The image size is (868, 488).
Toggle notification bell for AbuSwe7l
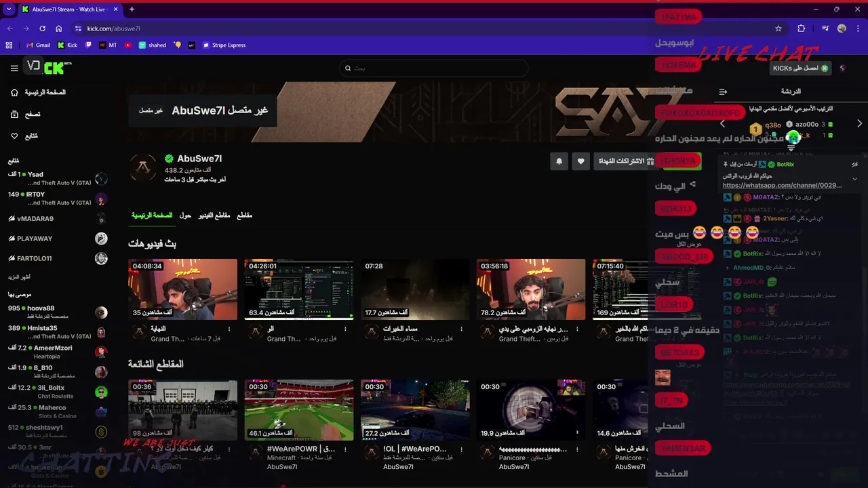559,161
